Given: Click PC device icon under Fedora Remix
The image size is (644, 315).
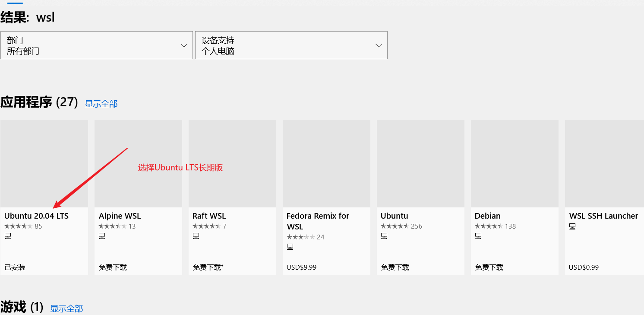Looking at the screenshot, I should pyautogui.click(x=290, y=247).
